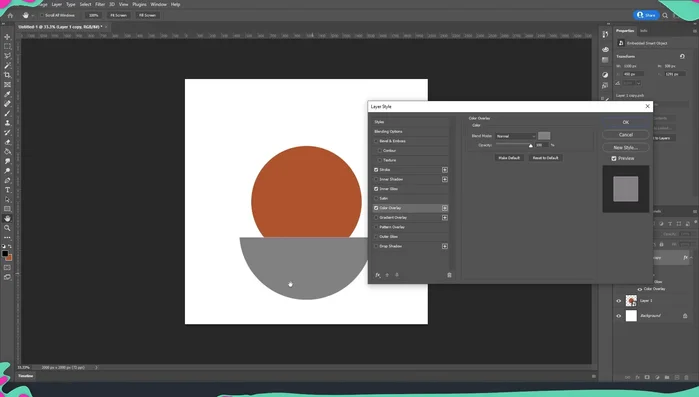Screen dimensions: 699x397
Task: Click the New Style button
Action: pos(625,147)
